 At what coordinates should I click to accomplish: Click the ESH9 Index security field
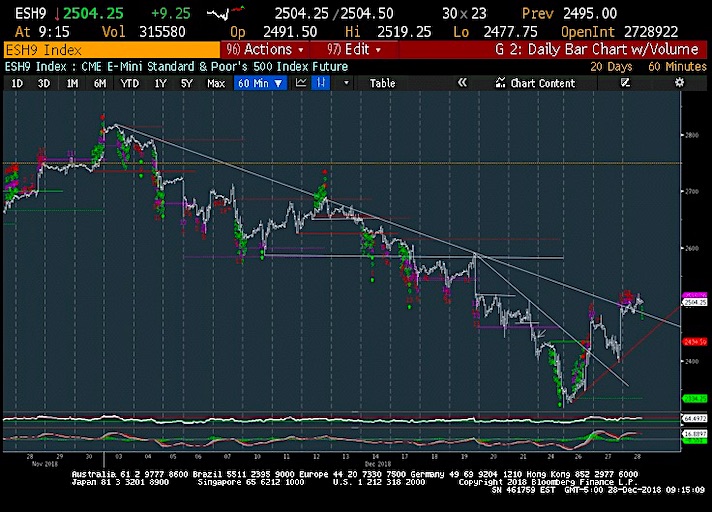(x=112, y=49)
